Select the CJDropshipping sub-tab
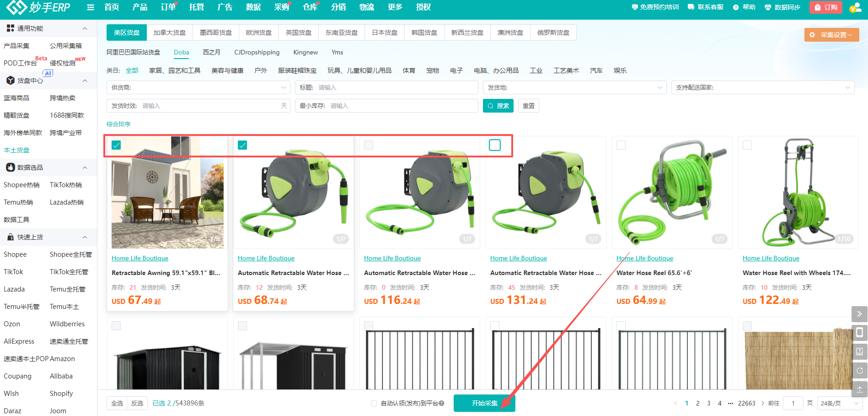 (x=257, y=52)
